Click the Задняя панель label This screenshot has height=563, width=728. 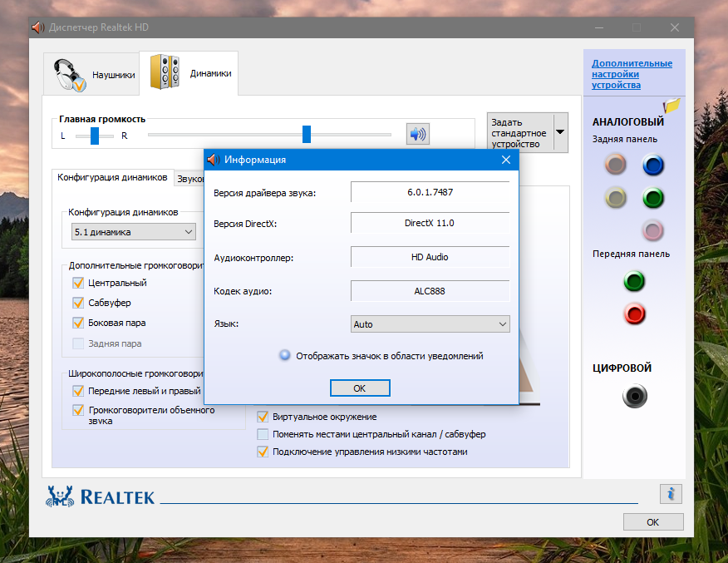624,139
